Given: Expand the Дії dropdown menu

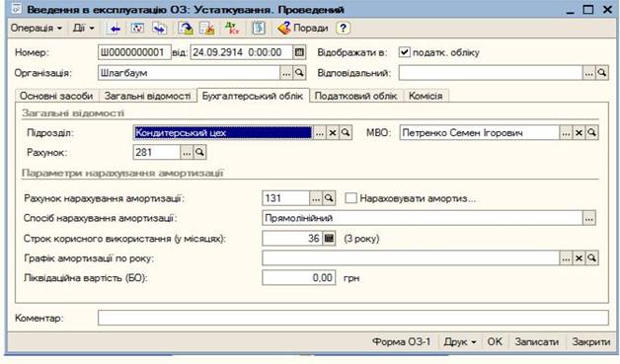Looking at the screenshot, I should [x=83, y=29].
